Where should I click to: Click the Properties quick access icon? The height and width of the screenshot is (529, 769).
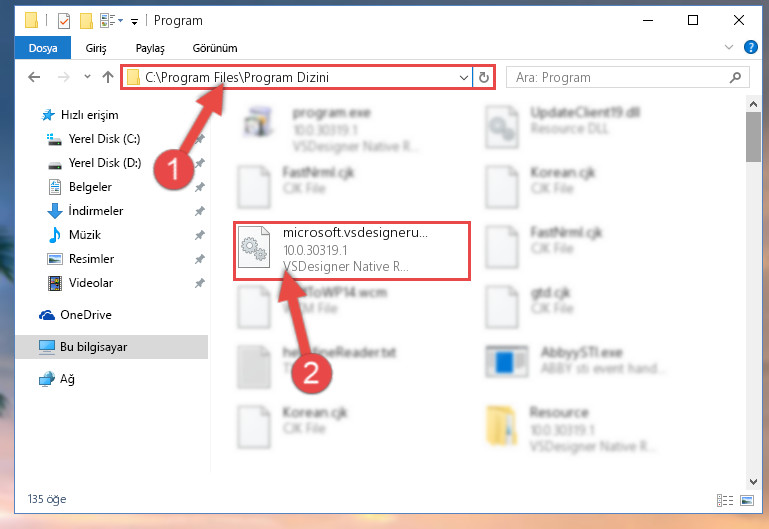point(64,21)
